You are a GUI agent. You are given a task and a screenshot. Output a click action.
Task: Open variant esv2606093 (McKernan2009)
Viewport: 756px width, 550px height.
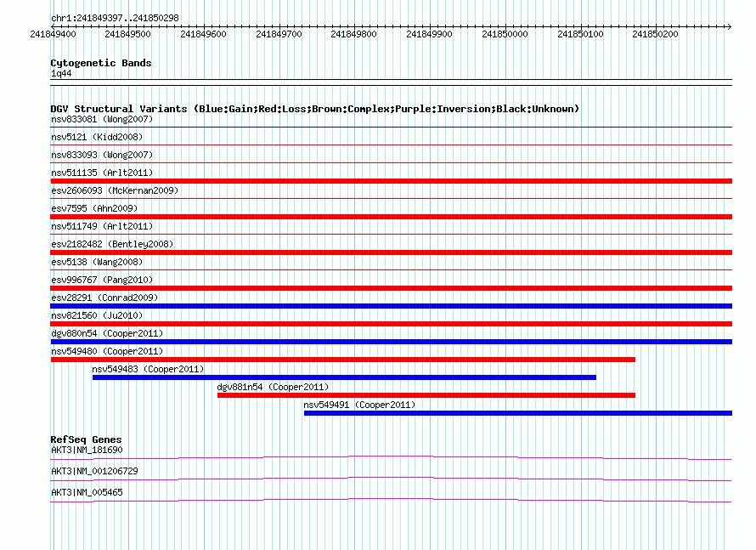115,190
